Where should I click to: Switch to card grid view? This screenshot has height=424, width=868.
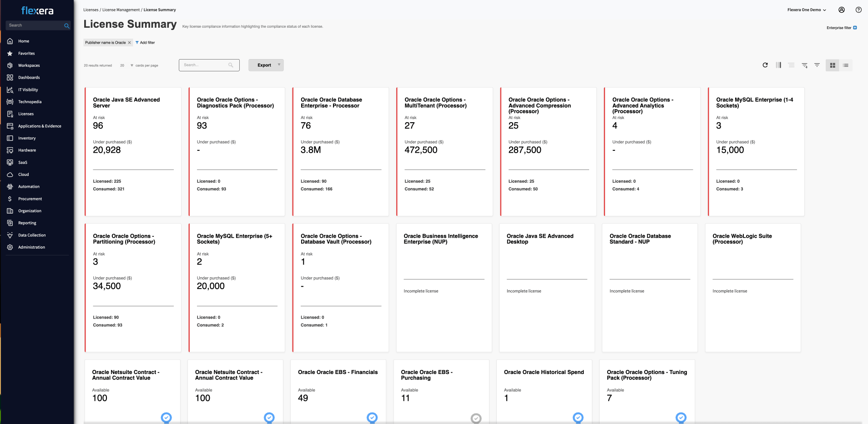(x=833, y=65)
